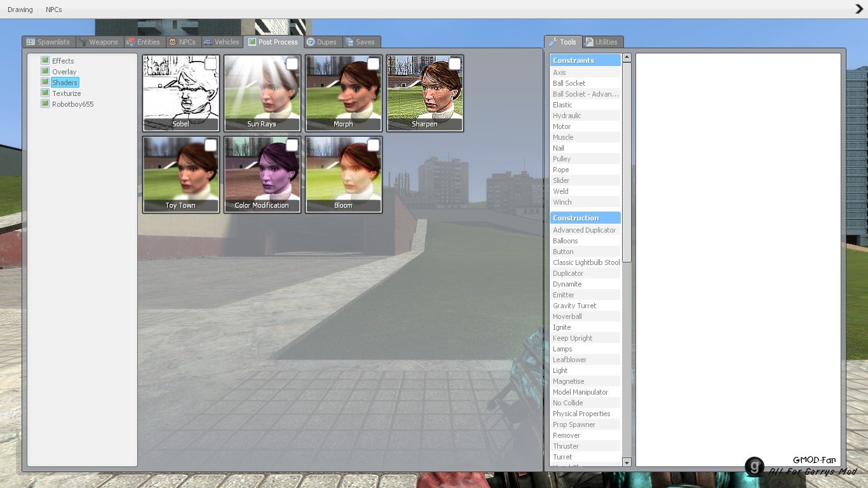Switch to the Utilities tab
Image resolution: width=868 pixels, height=488 pixels.
tap(602, 42)
